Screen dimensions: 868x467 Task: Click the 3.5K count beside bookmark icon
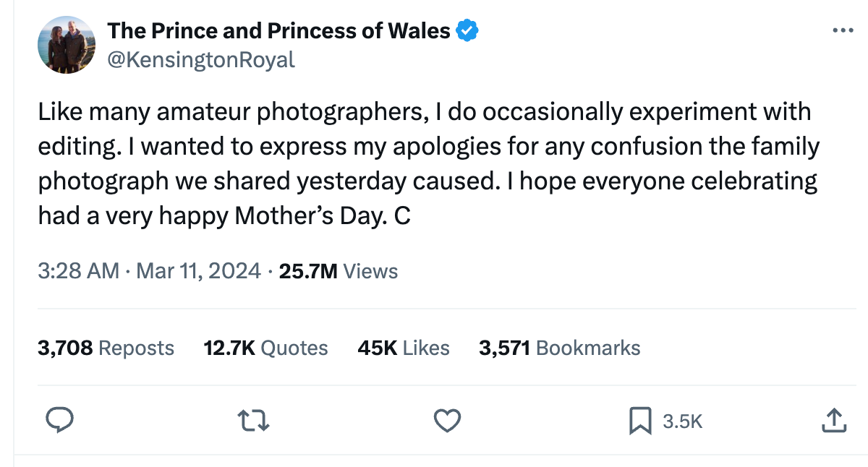[683, 421]
